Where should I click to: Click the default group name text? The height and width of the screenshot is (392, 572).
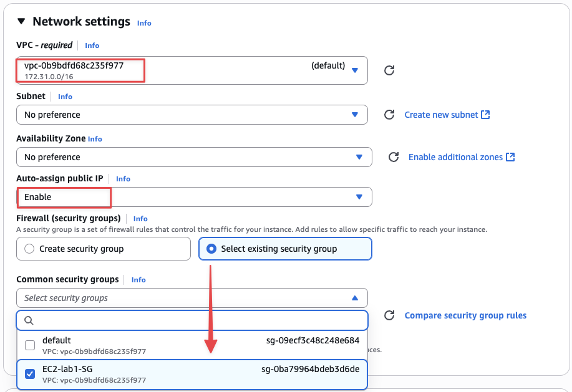(57, 340)
